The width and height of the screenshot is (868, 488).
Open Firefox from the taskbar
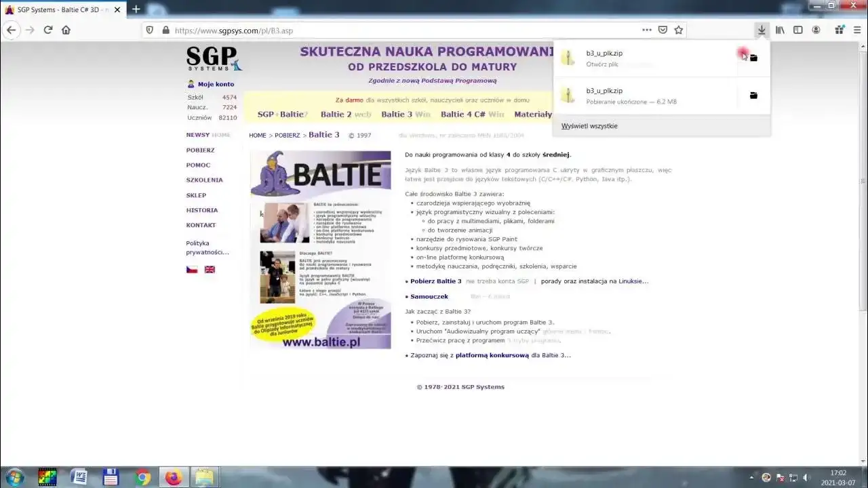coord(173,477)
